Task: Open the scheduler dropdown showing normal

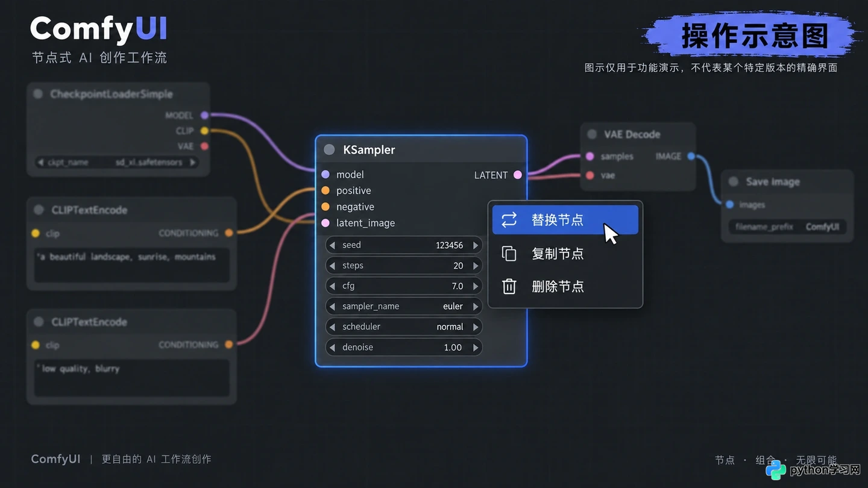Action: (404, 327)
